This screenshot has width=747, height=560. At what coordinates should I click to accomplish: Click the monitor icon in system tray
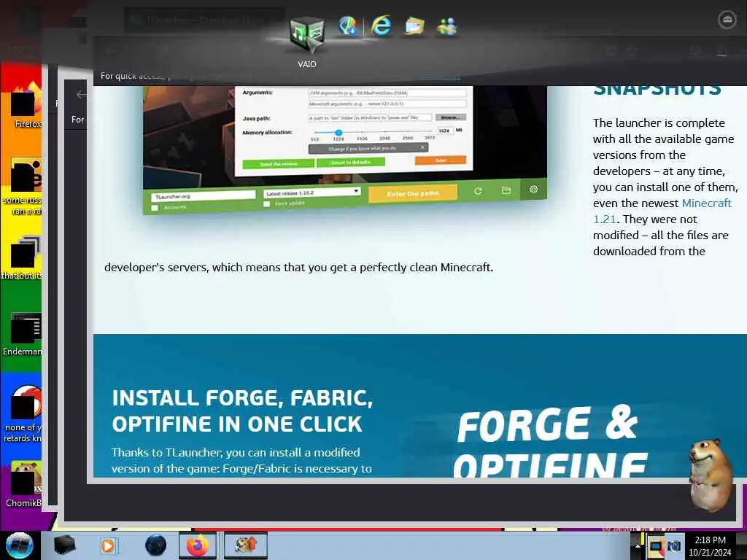coord(656,546)
